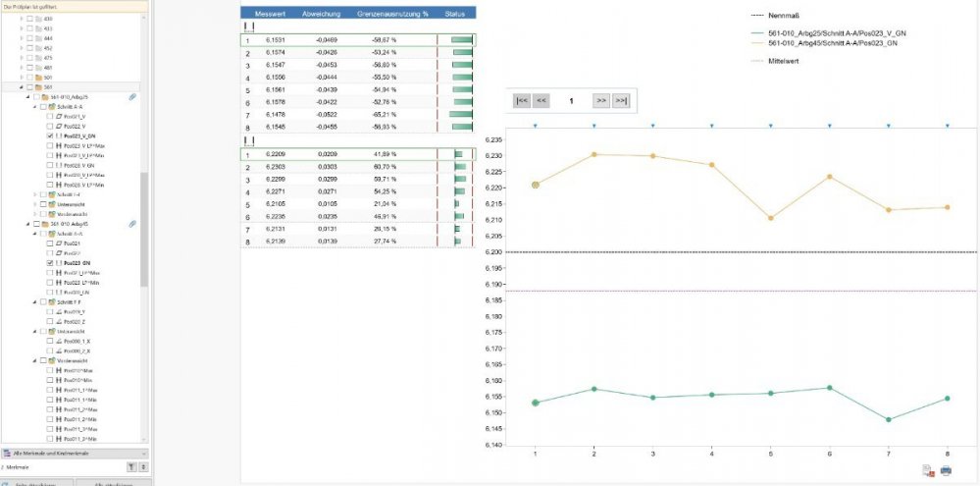The height and width of the screenshot is (486, 980).
Task: Click the sort arrows icon beside filter
Action: [x=144, y=466]
